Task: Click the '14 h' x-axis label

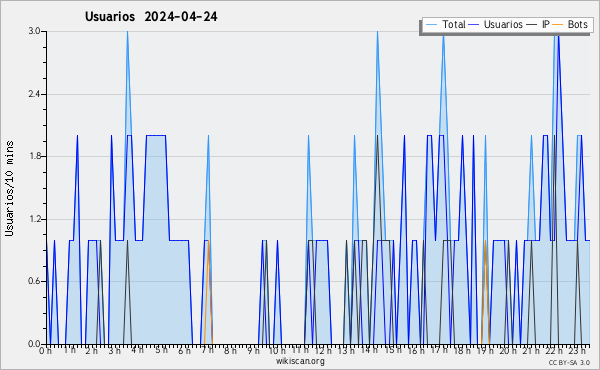Action: pyautogui.click(x=369, y=350)
